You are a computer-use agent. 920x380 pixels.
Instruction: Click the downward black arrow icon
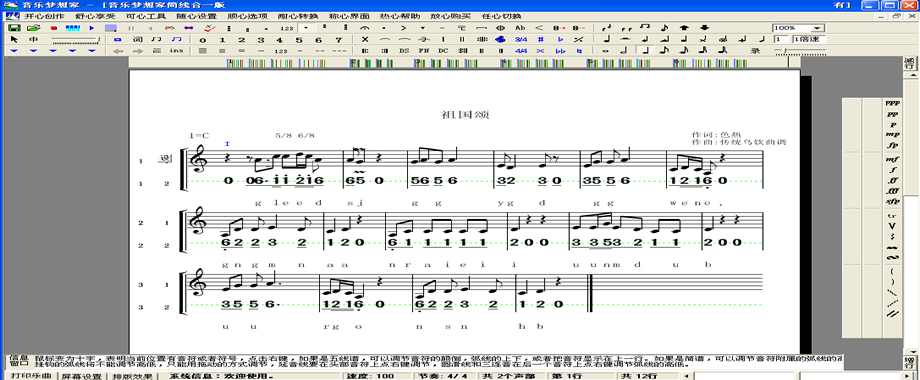(x=704, y=28)
